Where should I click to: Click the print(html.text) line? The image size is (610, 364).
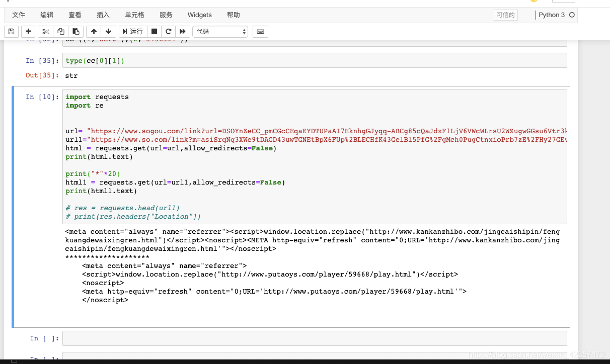(99, 157)
